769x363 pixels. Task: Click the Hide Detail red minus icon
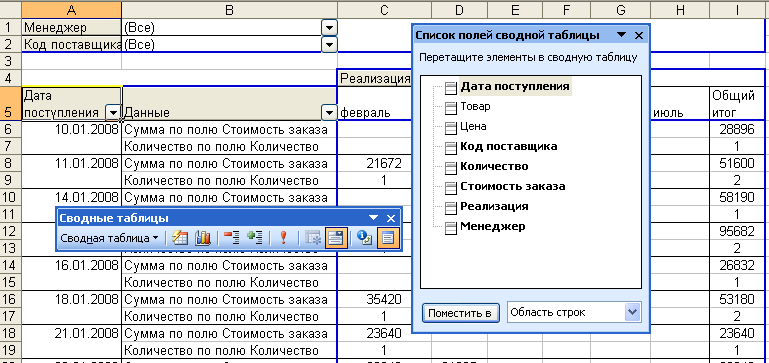coord(232,238)
